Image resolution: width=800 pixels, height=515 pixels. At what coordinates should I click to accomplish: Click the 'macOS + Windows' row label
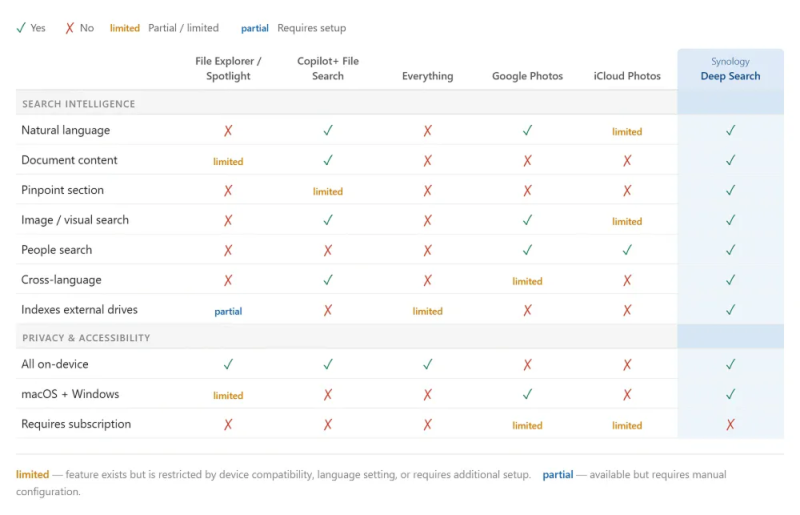tap(70, 394)
